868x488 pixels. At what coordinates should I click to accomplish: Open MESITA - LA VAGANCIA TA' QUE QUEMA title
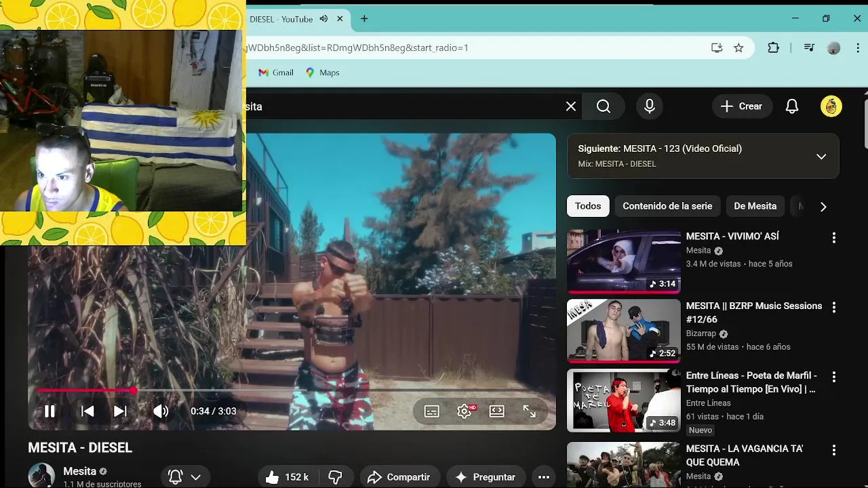(745, 455)
